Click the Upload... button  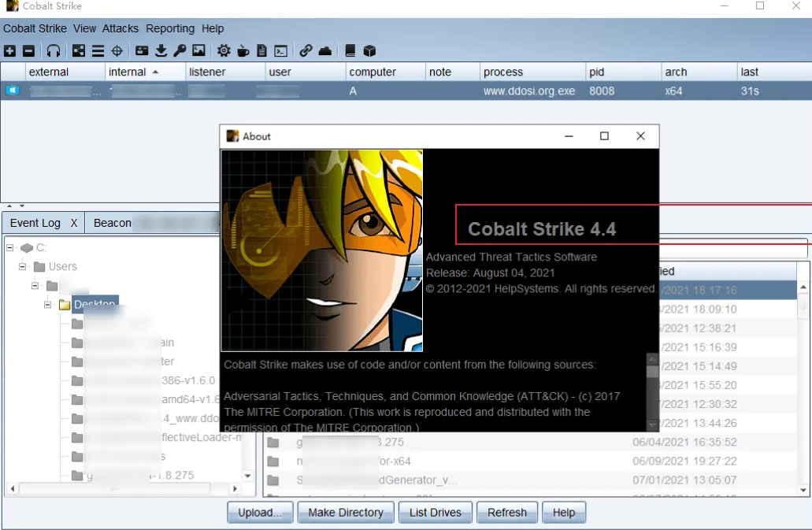click(260, 513)
